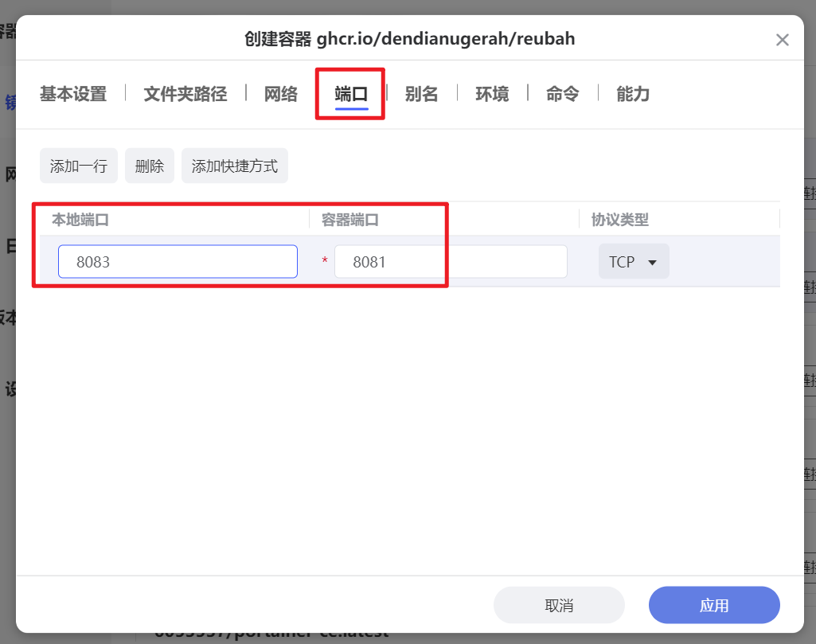Click the 添加一行 button to add a row

[78, 165]
